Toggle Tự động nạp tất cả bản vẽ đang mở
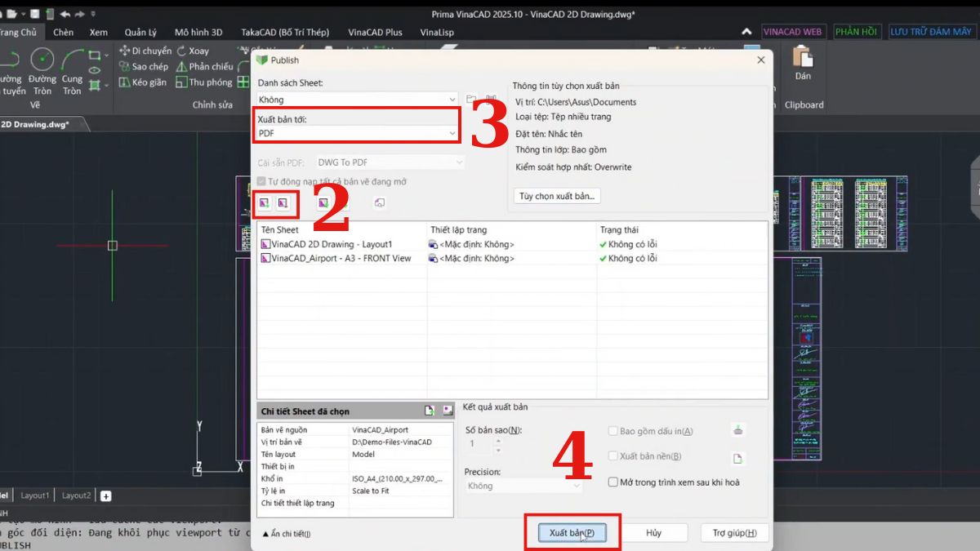Image resolution: width=980 pixels, height=551 pixels. [x=261, y=181]
